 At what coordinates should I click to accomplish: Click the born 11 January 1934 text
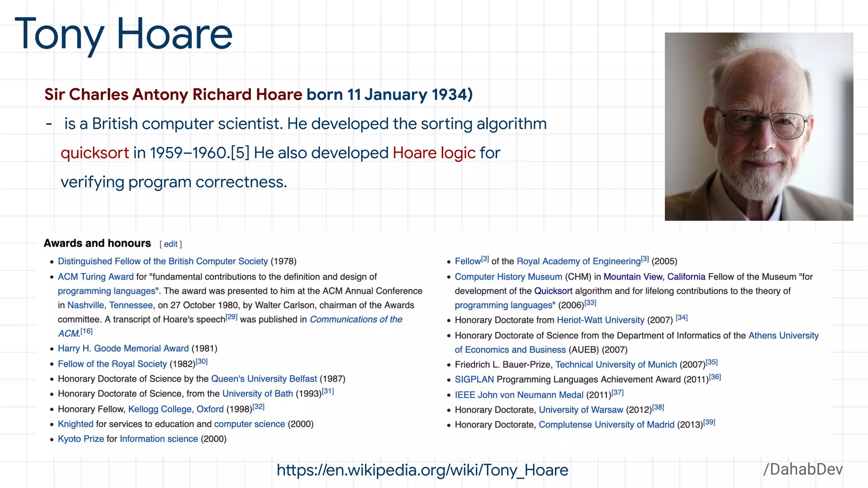(x=389, y=94)
